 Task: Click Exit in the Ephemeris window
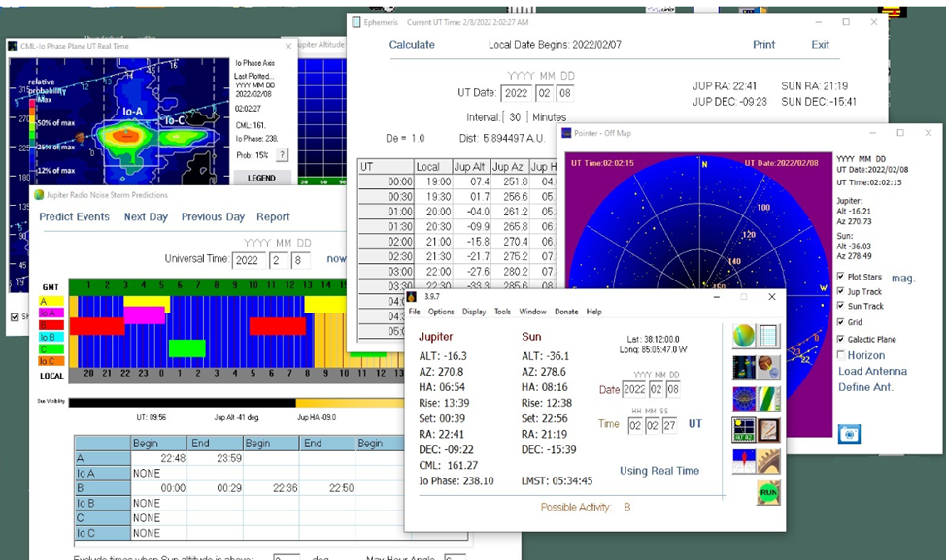820,45
